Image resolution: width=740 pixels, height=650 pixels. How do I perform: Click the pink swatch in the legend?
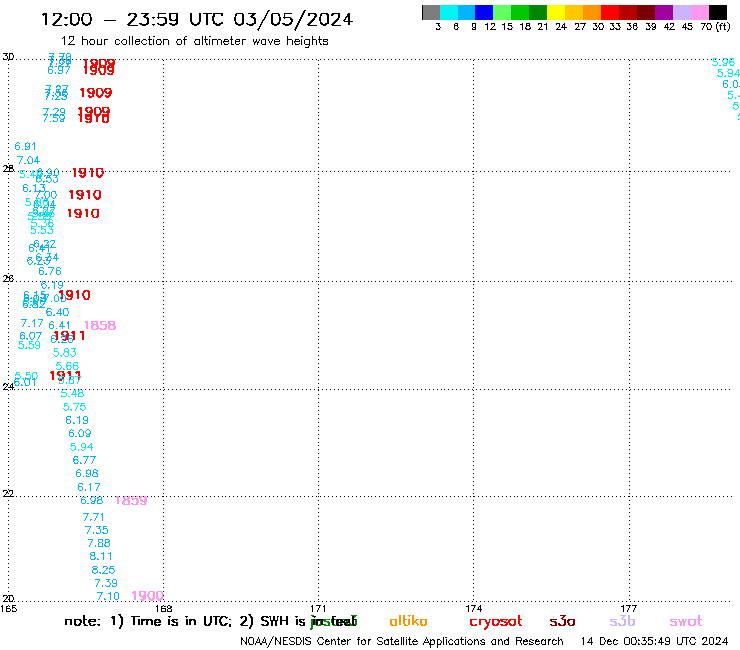pyautogui.click(x=700, y=12)
